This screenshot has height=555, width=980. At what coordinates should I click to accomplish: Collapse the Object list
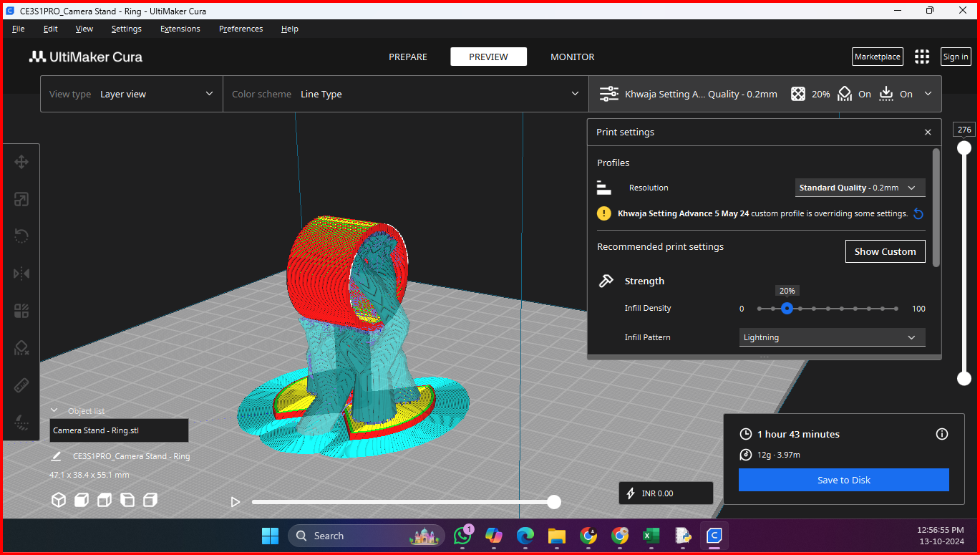click(54, 411)
